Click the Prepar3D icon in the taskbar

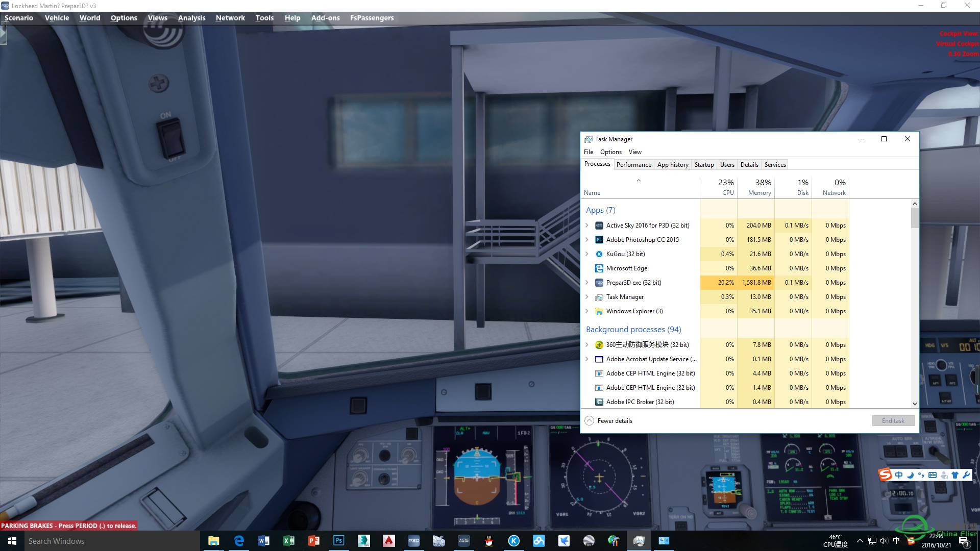coord(413,540)
